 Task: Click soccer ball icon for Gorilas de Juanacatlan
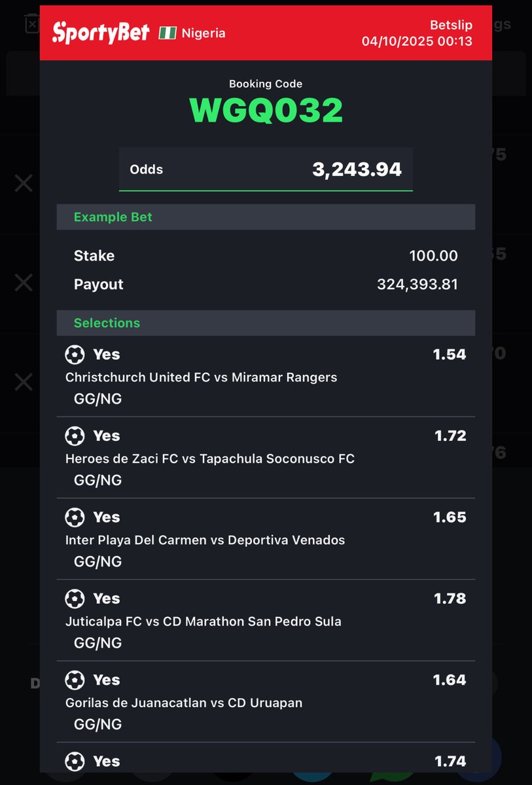pyautogui.click(x=75, y=680)
